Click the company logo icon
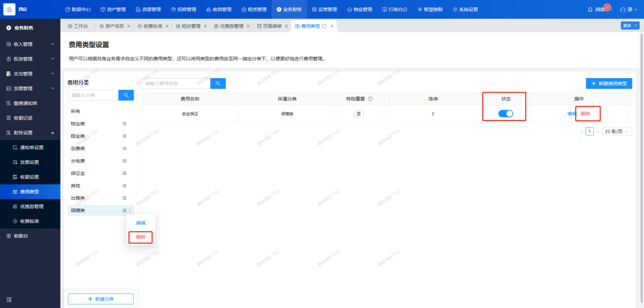This screenshot has width=644, height=308. (x=9, y=9)
